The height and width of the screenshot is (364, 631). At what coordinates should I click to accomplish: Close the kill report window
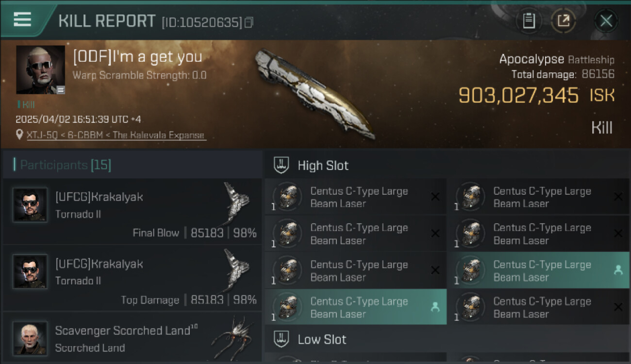[606, 21]
